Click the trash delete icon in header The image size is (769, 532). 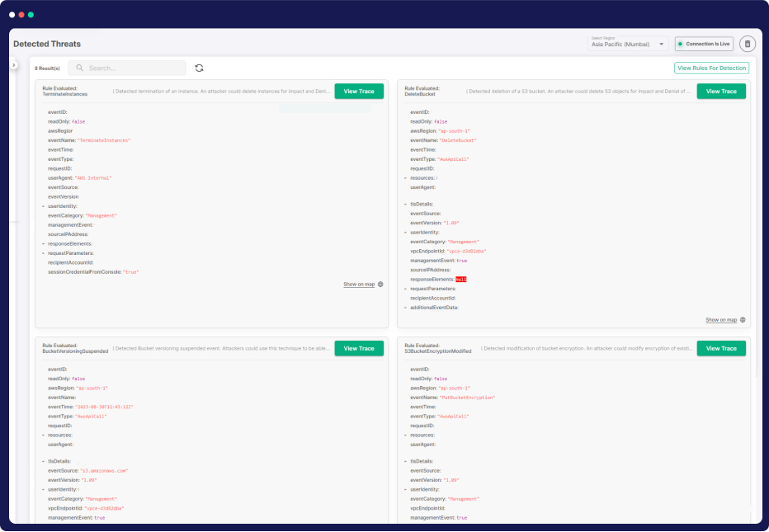[747, 44]
